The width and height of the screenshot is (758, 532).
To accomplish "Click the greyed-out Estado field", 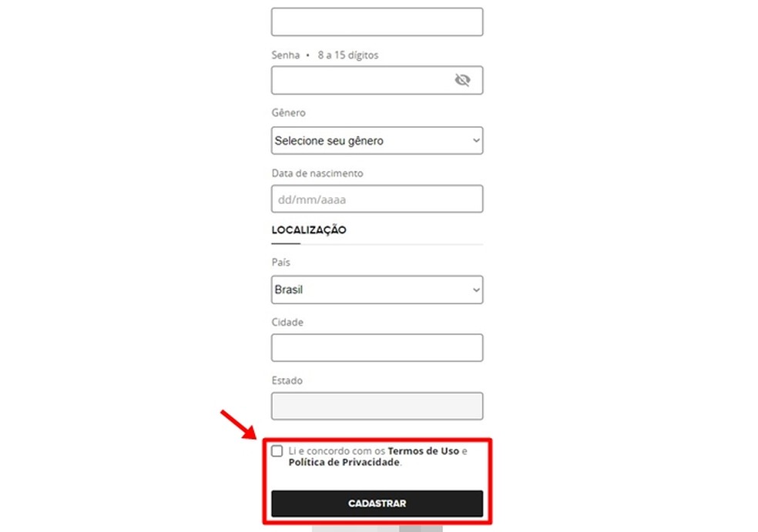I will pos(377,407).
